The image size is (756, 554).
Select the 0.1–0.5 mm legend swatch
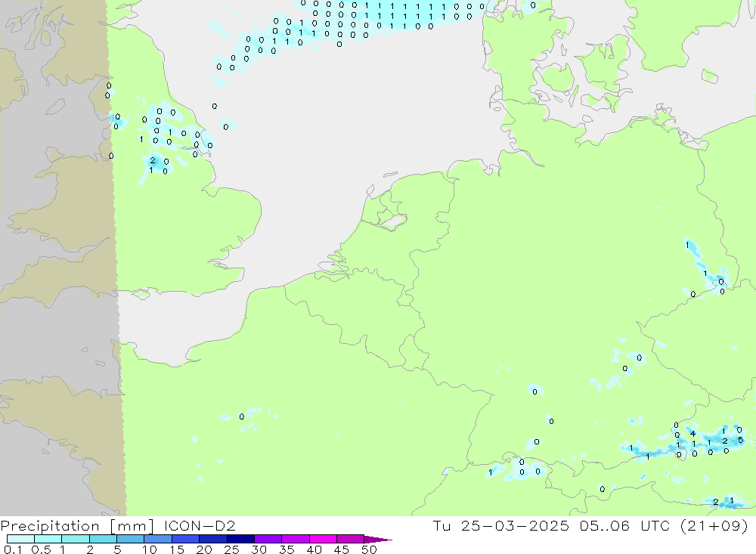pos(20,539)
